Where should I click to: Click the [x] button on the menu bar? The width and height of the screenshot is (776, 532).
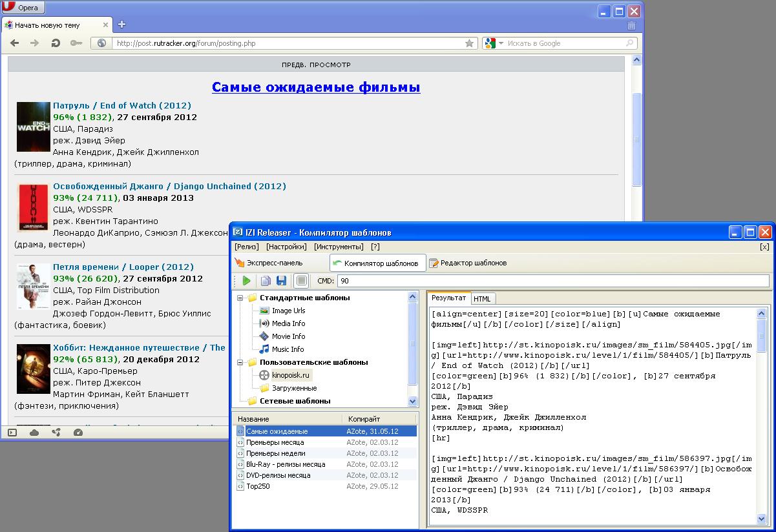tap(764, 247)
